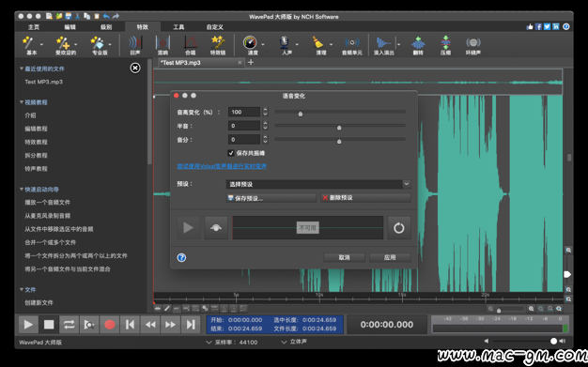Apply the 合唱 chorus effect
588x367 pixels.
coord(190,45)
